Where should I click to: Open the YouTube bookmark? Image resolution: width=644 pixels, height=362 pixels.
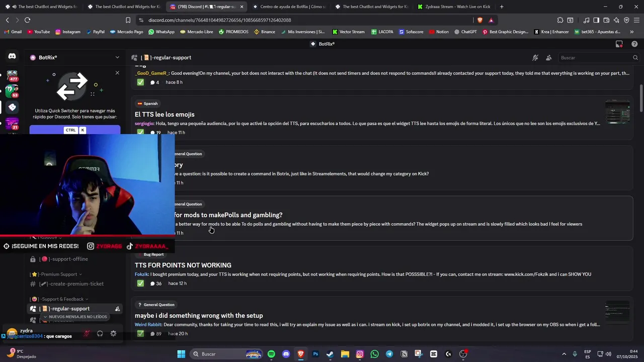pyautogui.click(x=39, y=32)
